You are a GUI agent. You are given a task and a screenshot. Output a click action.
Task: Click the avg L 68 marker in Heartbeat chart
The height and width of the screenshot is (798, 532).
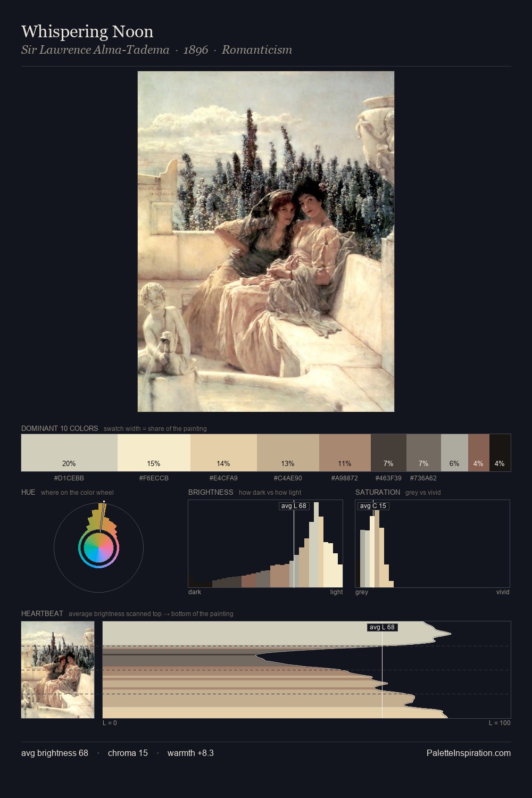click(x=383, y=627)
